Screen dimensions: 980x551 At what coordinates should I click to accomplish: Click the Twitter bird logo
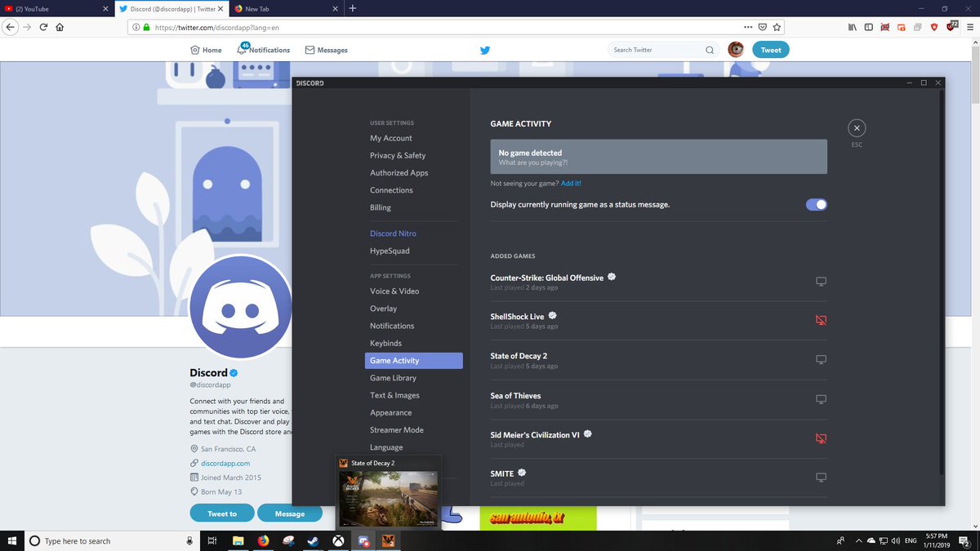point(485,50)
